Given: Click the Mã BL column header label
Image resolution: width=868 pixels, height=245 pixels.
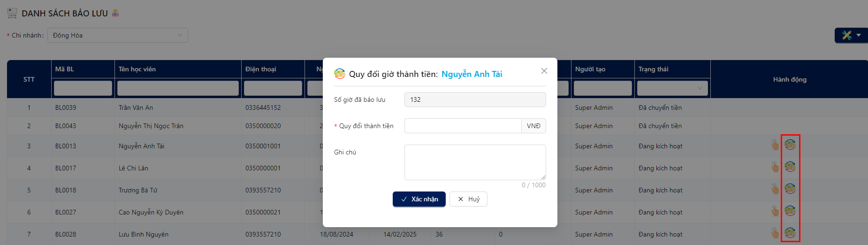Looking at the screenshot, I should point(65,69).
